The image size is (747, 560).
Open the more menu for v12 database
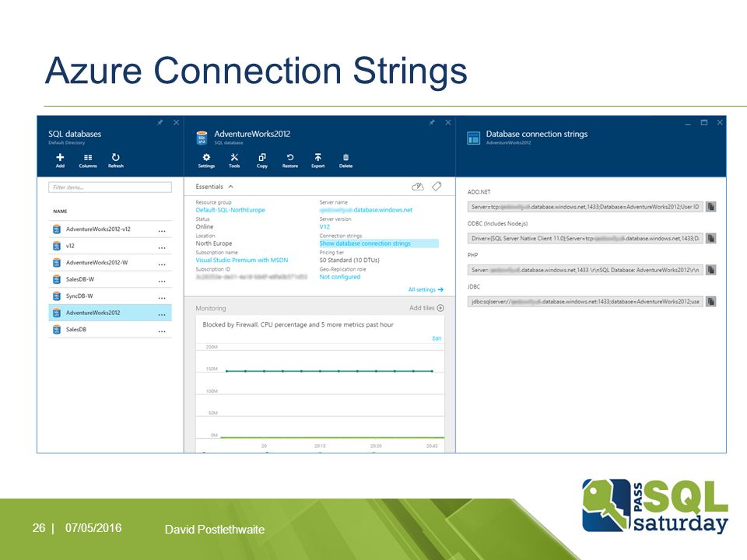pyautogui.click(x=162, y=247)
